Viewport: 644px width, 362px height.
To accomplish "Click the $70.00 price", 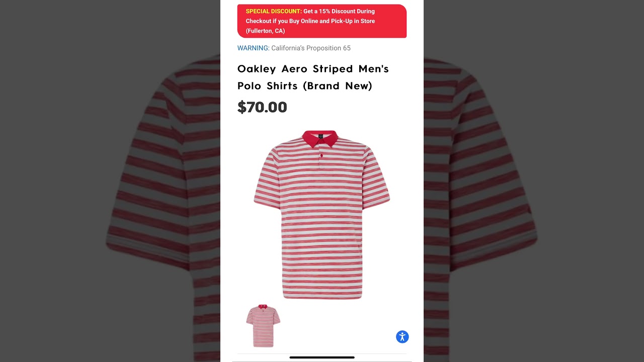I will pos(262,107).
